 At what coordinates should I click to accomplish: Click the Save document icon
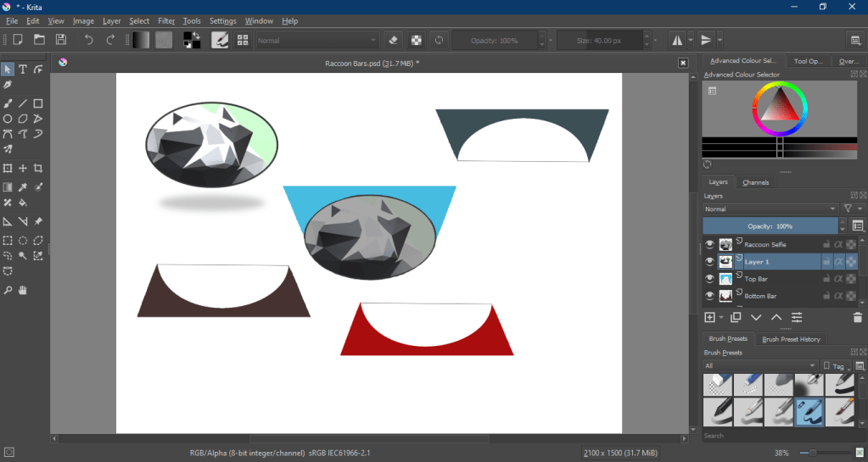point(61,40)
